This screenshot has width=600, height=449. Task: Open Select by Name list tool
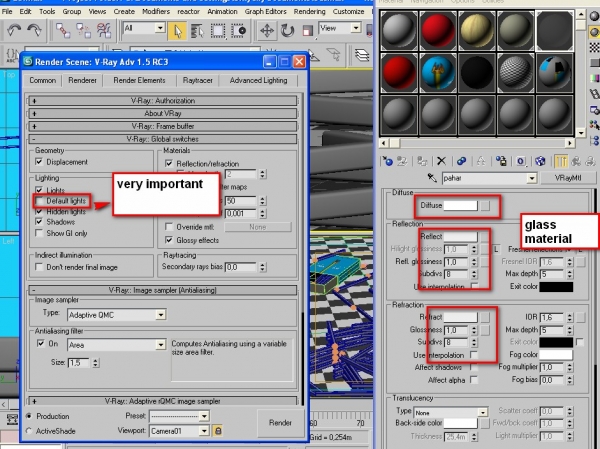coord(197,31)
